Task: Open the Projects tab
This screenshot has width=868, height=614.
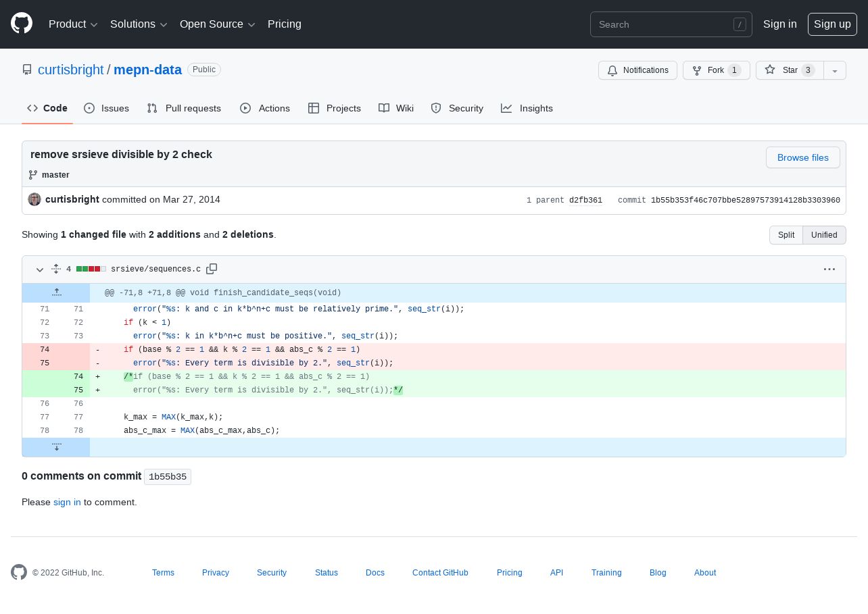Action: pyautogui.click(x=335, y=108)
